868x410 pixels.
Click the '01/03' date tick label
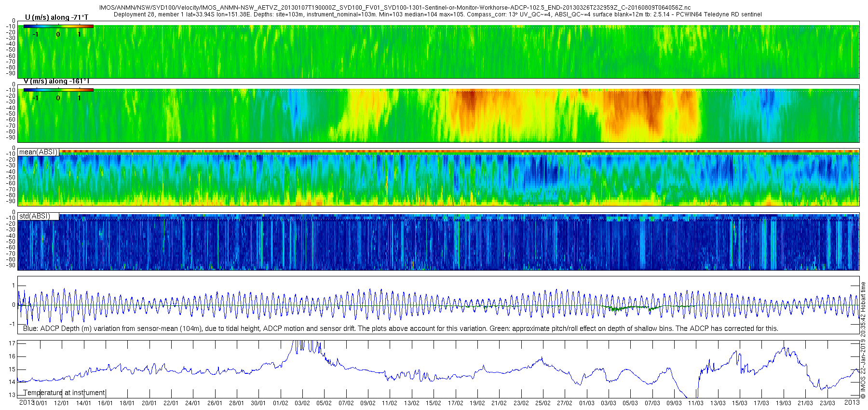(x=586, y=403)
